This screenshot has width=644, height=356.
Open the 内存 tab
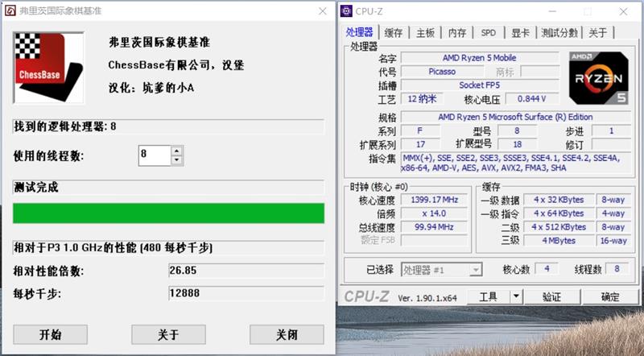456,33
